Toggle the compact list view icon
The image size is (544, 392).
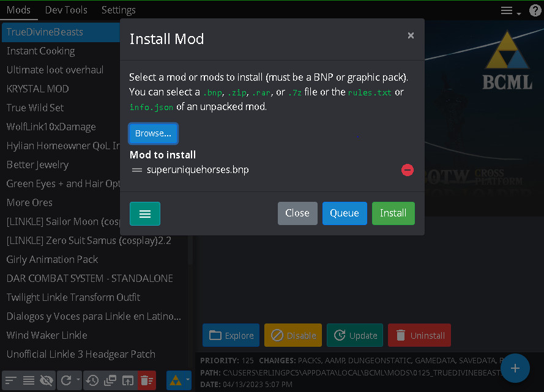pos(29,380)
